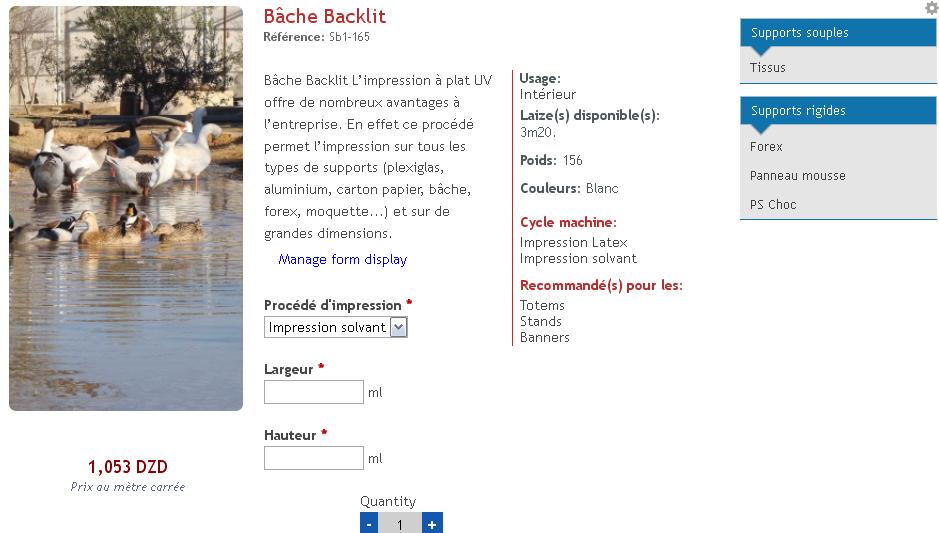This screenshot has width=939, height=533.
Task: Click the quantity value field
Action: coord(400,523)
